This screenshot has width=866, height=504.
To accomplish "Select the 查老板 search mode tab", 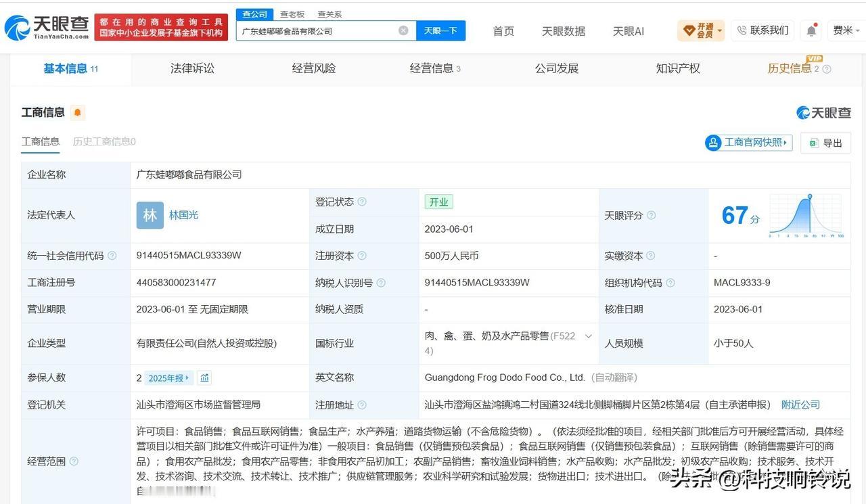I will 292,14.
